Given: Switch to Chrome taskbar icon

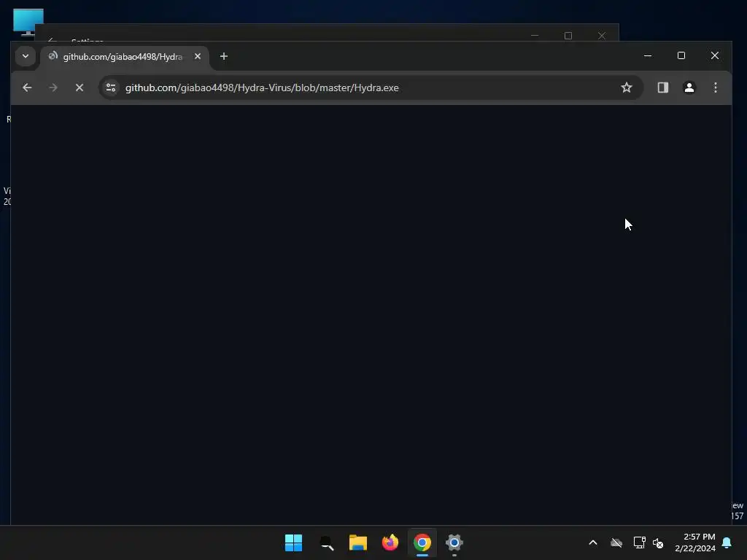Looking at the screenshot, I should click(x=422, y=542).
